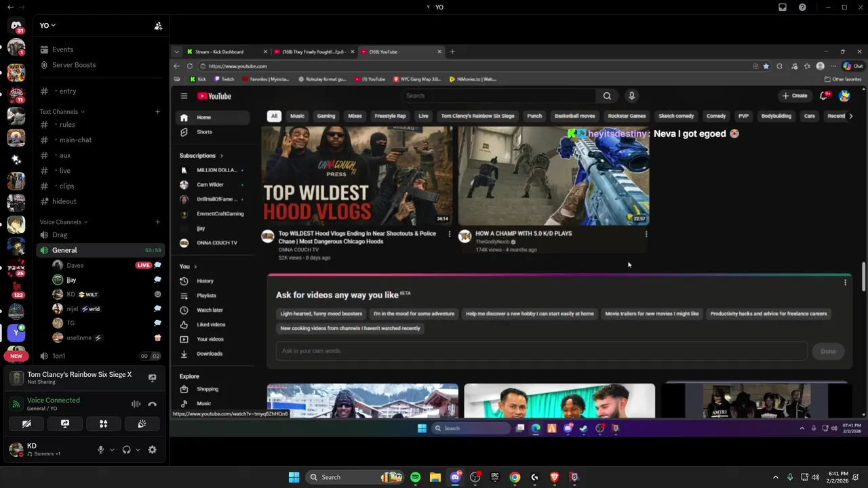Viewport: 868px width, 488px height.
Task: Show more topic chips with next arrow
Action: pos(850,116)
